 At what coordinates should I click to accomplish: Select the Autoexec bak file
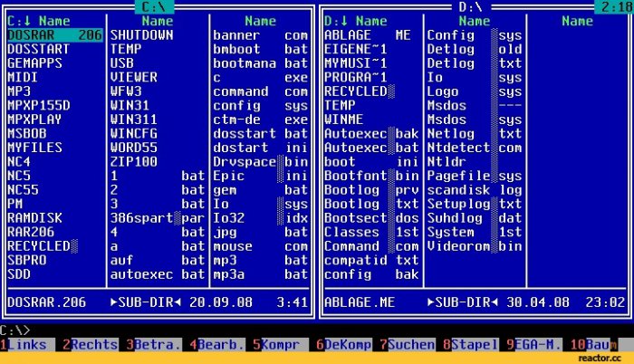pyautogui.click(x=372, y=133)
